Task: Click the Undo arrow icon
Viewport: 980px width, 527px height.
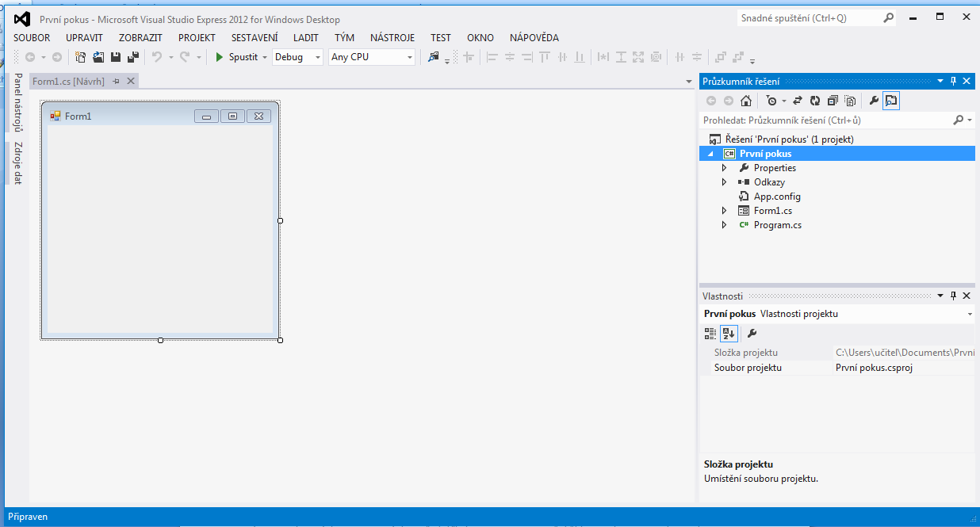Action: 157,57
